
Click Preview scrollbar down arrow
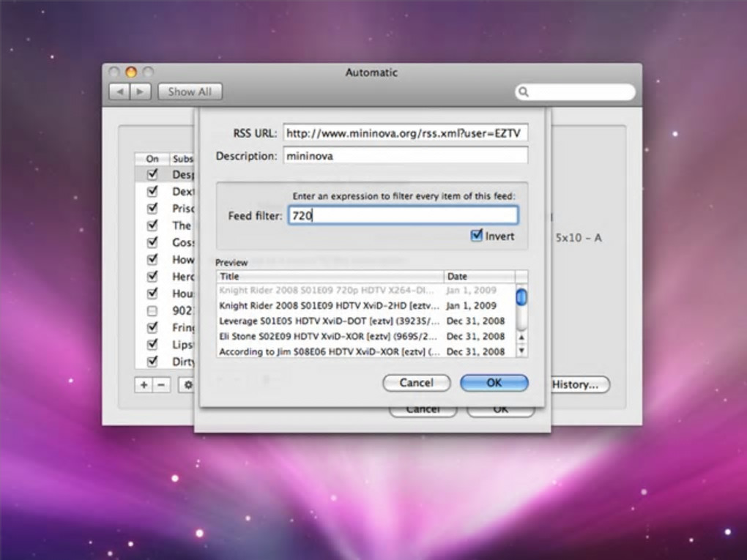(x=521, y=351)
